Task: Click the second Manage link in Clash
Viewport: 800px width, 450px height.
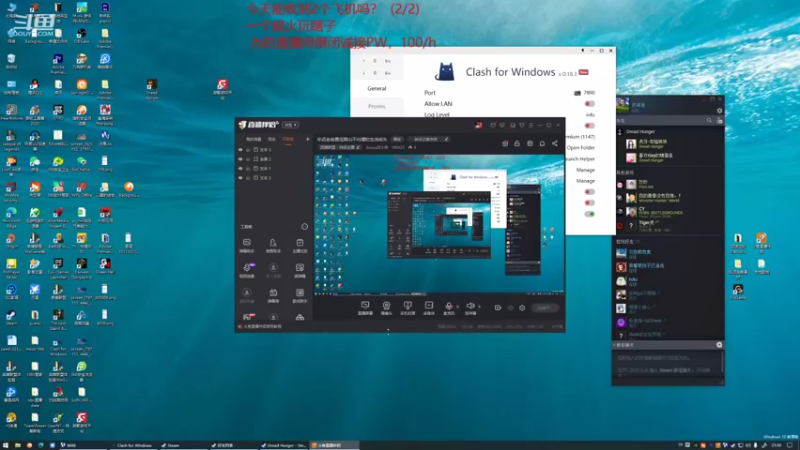Action: tap(585, 181)
